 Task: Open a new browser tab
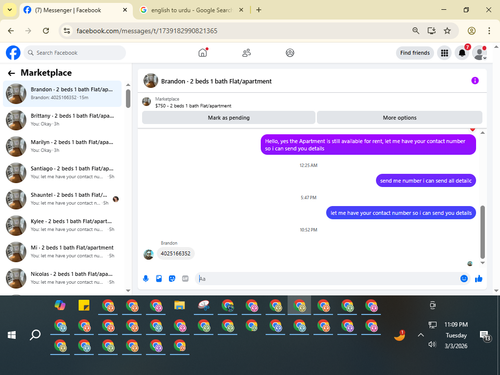tap(259, 10)
